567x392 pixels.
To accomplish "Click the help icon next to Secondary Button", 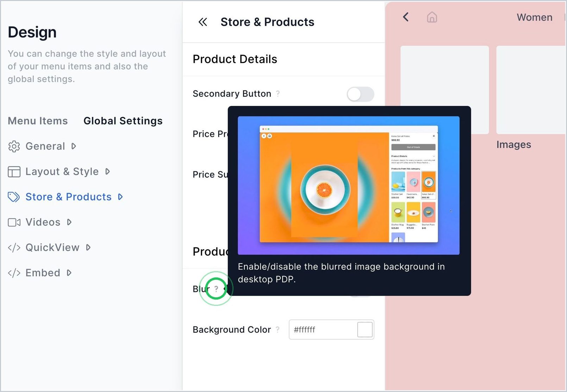I will 278,94.
